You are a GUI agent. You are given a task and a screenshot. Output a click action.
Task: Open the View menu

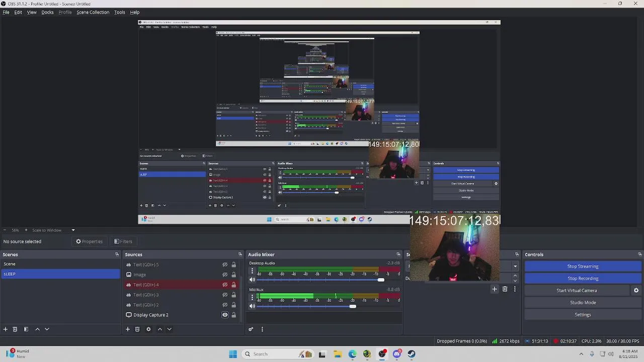tap(32, 12)
